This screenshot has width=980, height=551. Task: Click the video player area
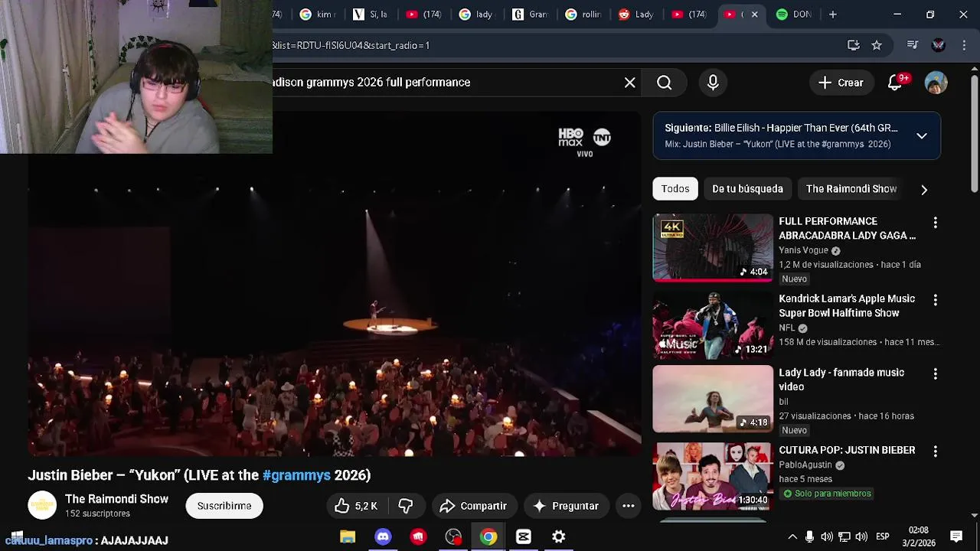click(335, 285)
